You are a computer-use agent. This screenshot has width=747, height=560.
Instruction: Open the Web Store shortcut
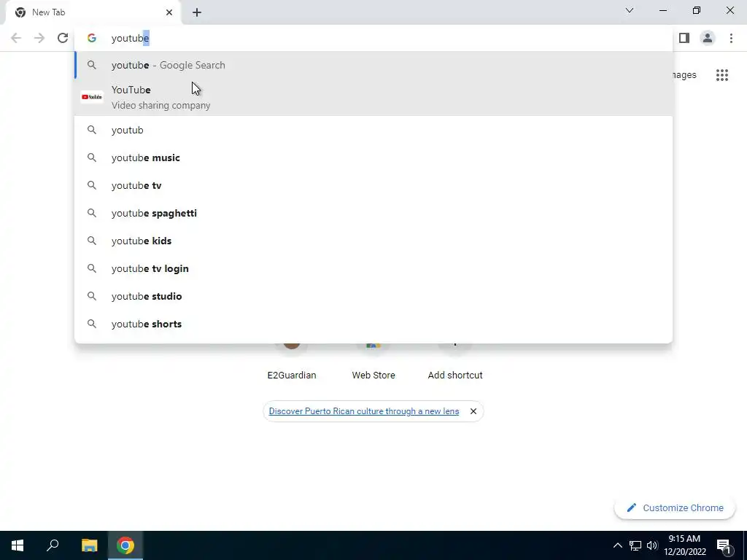(373, 362)
